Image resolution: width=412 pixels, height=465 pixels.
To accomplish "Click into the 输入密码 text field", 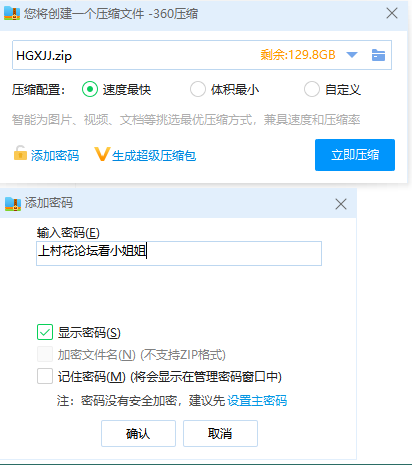I will click(179, 253).
